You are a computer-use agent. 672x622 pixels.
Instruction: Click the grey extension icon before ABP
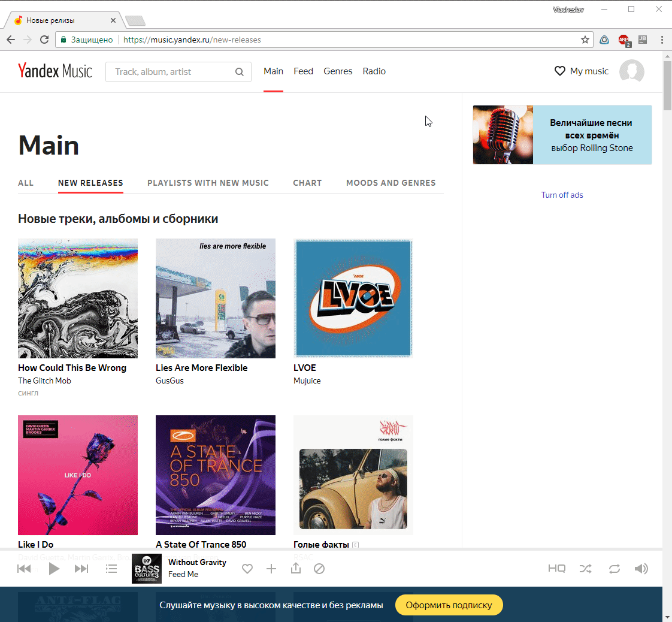(x=604, y=40)
